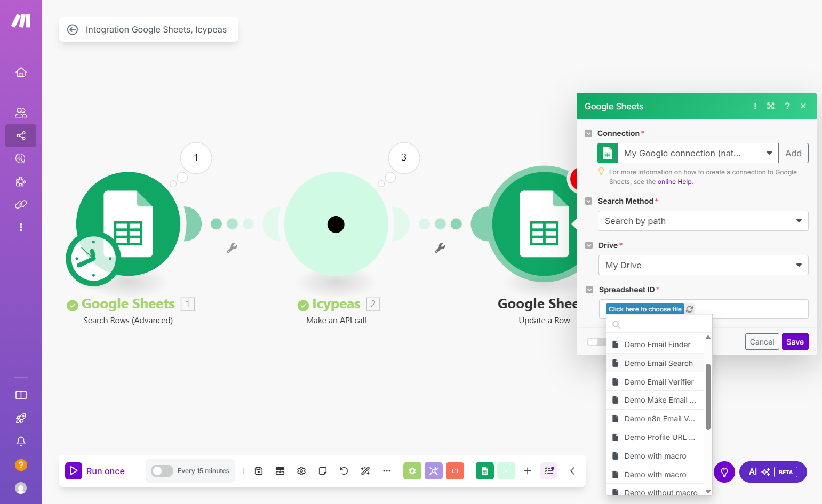Open the Team users icon in sidebar

click(x=21, y=113)
